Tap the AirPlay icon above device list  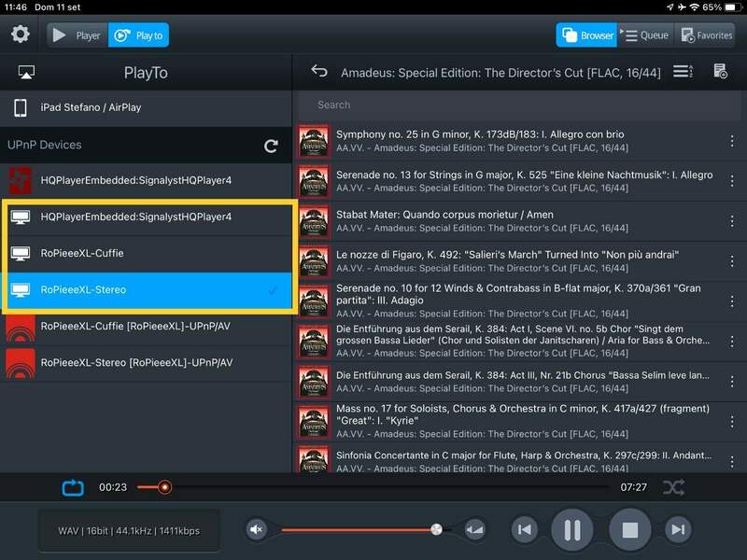pyautogui.click(x=26, y=73)
